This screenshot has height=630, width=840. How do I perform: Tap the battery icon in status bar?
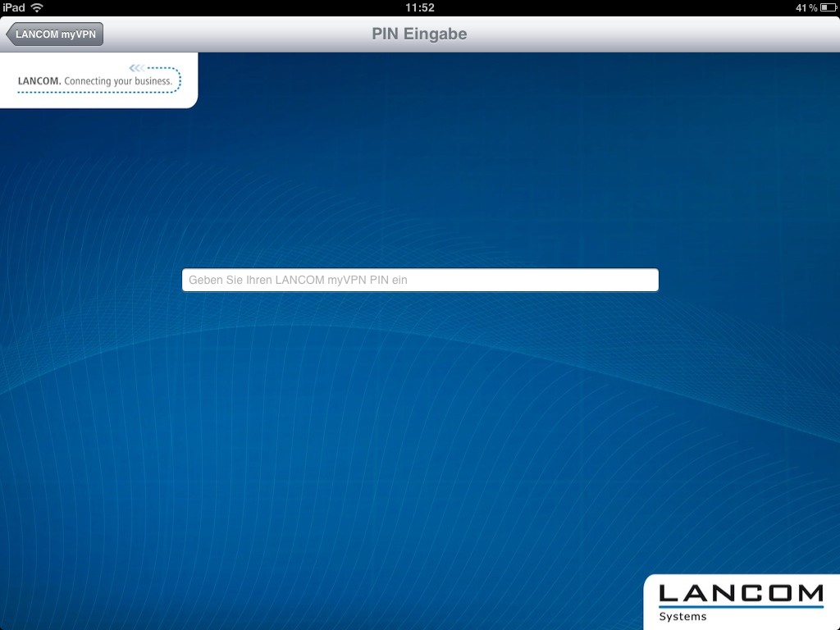(827, 7)
